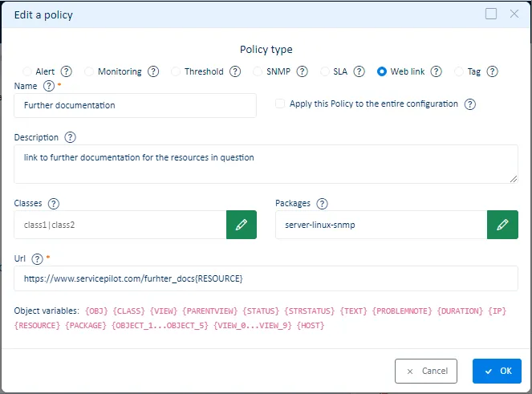
Task: Click the {IP} variable
Action: [497, 311]
